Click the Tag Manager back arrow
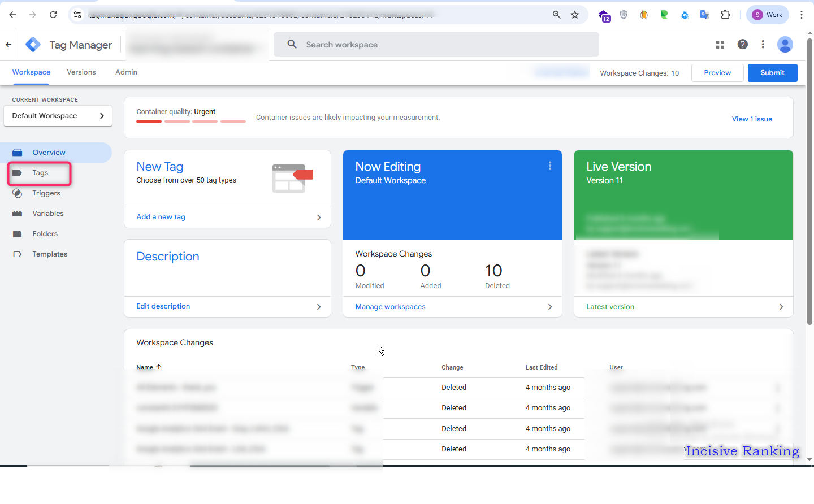This screenshot has height=504, width=814. point(8,44)
